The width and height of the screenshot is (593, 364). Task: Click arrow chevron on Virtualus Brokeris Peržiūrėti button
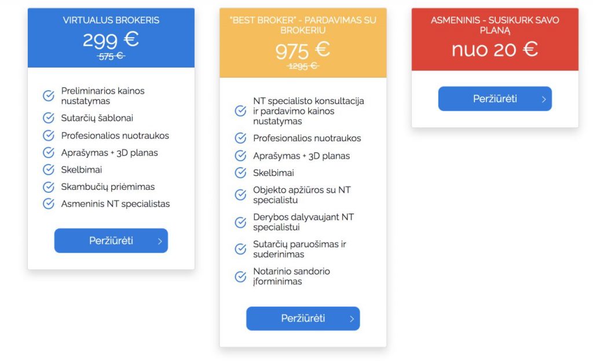(x=160, y=241)
